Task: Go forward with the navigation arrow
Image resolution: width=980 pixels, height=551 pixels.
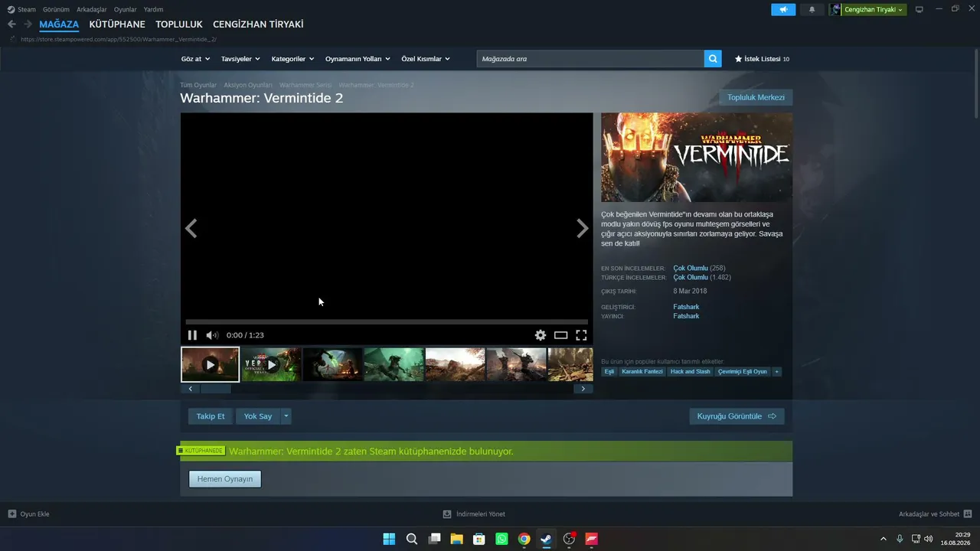Action: click(28, 24)
